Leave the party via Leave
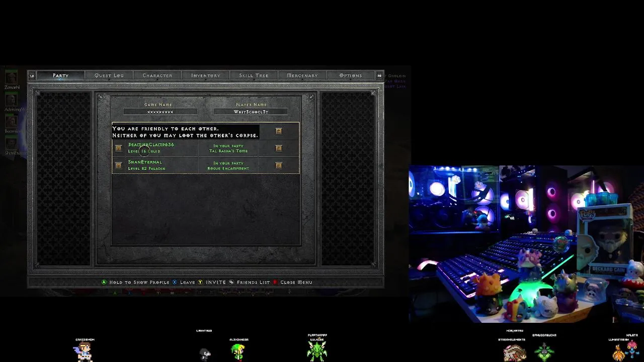This screenshot has height=362, width=644. tap(188, 282)
